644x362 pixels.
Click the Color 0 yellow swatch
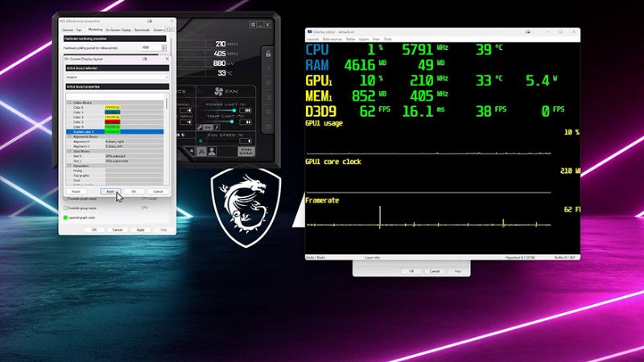click(x=113, y=108)
